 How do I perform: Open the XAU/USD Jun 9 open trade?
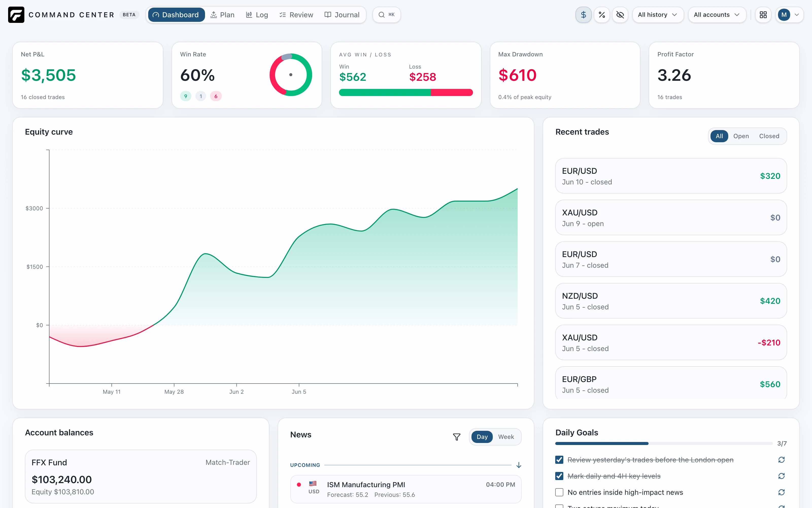tap(671, 217)
